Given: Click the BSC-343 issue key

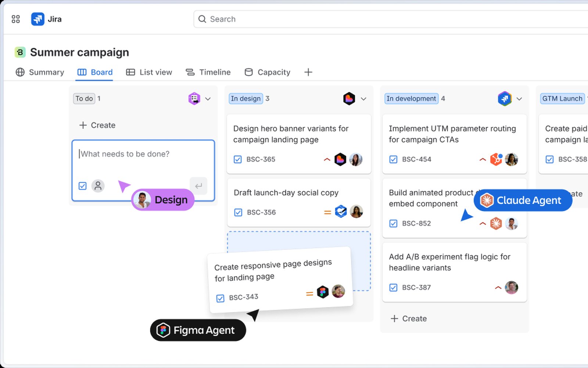Looking at the screenshot, I should 244,297.
